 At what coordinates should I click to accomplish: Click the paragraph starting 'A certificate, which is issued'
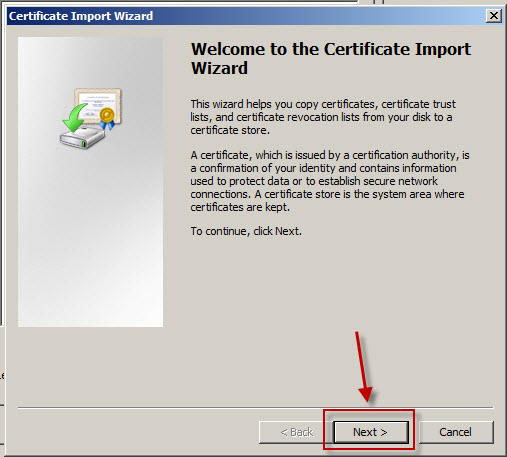tap(330, 181)
